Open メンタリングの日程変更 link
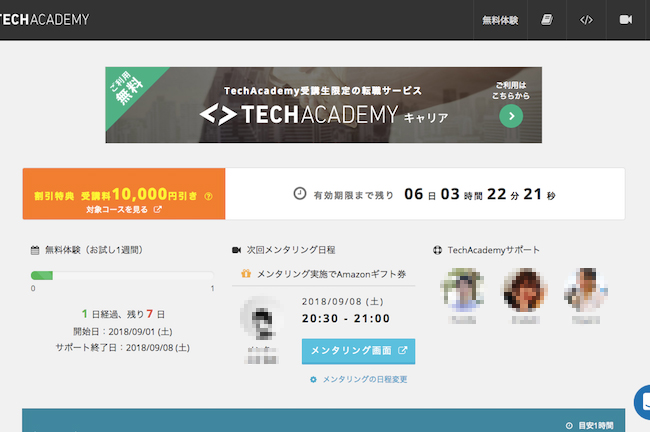This screenshot has width=650, height=432. coord(365,379)
